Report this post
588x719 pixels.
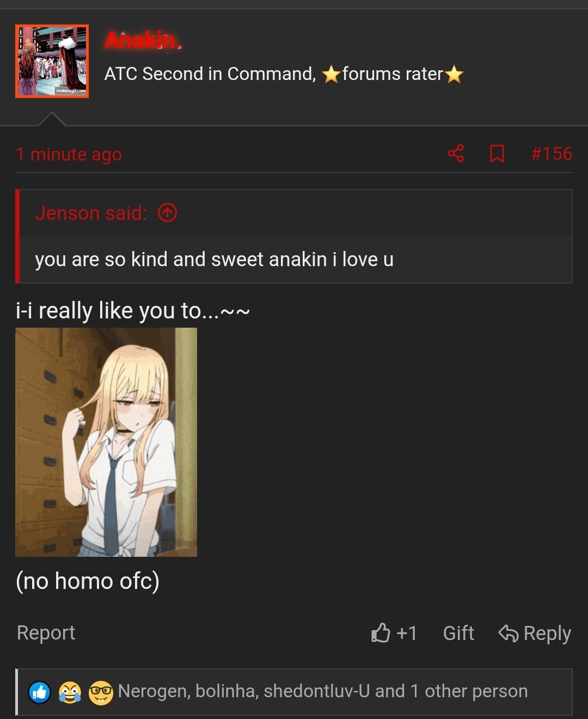46,632
